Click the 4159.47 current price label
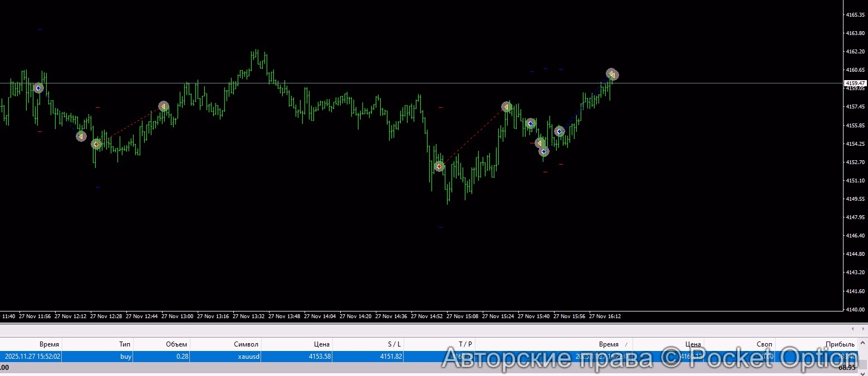Viewport: 868px width, 376px height. [x=855, y=83]
